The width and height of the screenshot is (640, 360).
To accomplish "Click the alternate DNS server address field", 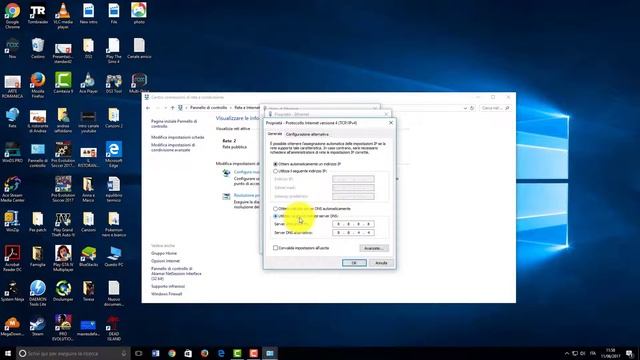I will tap(353, 233).
